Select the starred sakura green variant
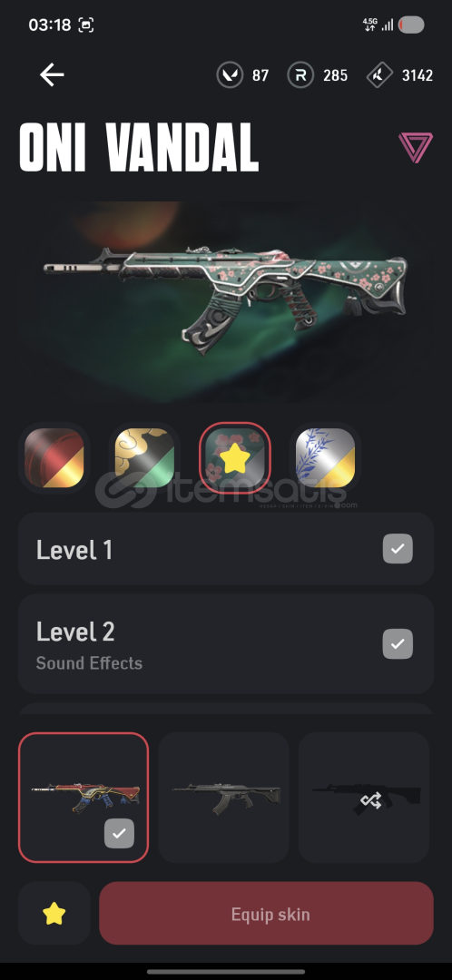Viewport: 452px width, 980px height. 235,458
